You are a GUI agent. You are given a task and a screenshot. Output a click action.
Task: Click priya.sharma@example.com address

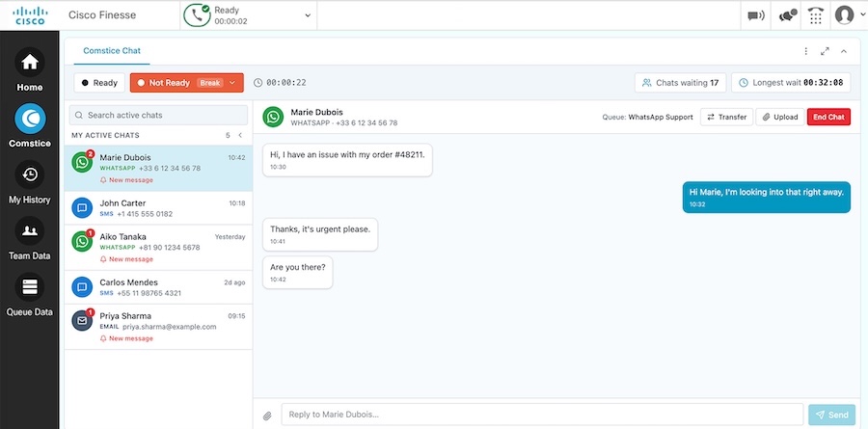coord(170,327)
